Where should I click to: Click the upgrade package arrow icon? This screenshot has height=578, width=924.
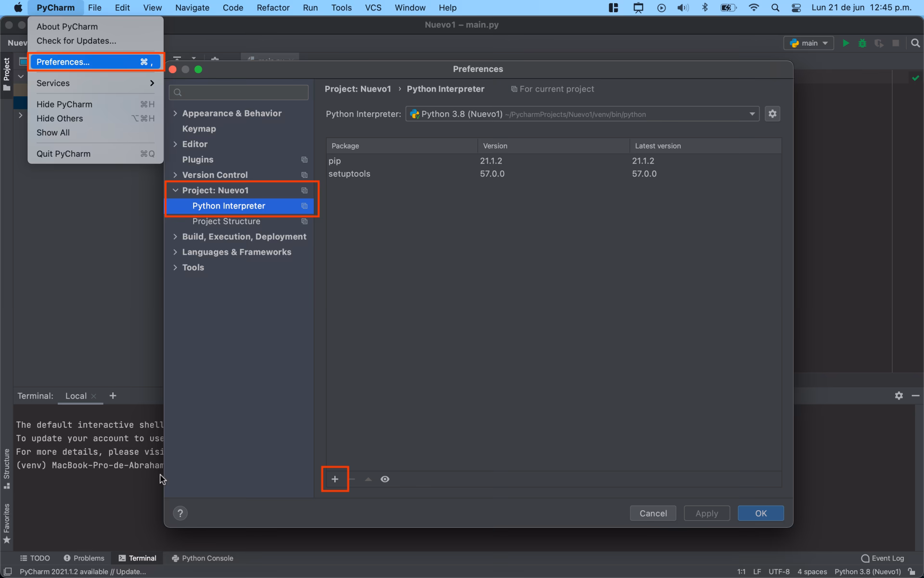[368, 479]
